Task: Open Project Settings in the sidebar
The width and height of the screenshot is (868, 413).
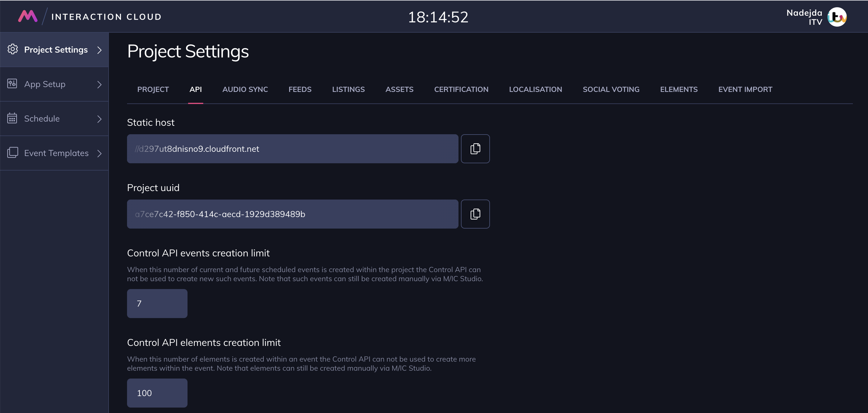Action: click(x=54, y=50)
